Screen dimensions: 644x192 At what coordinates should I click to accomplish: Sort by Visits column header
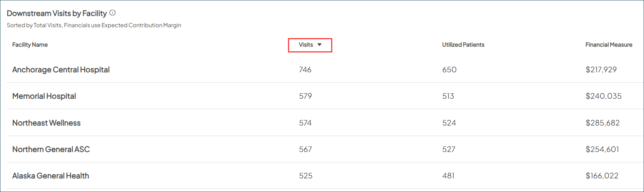point(306,45)
